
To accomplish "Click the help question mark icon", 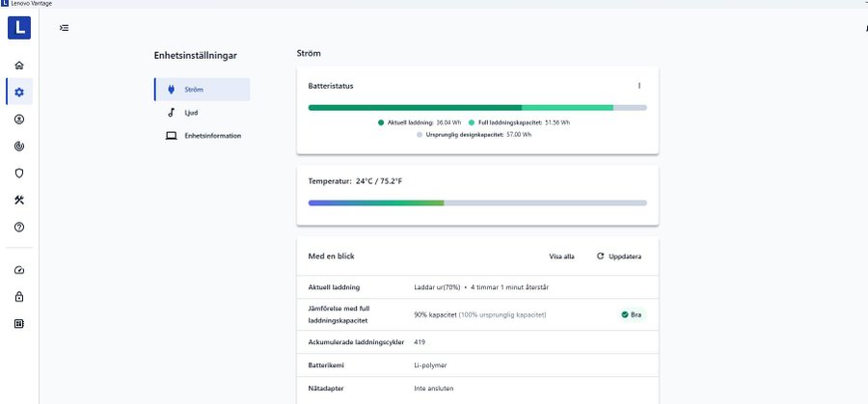I will click(19, 228).
